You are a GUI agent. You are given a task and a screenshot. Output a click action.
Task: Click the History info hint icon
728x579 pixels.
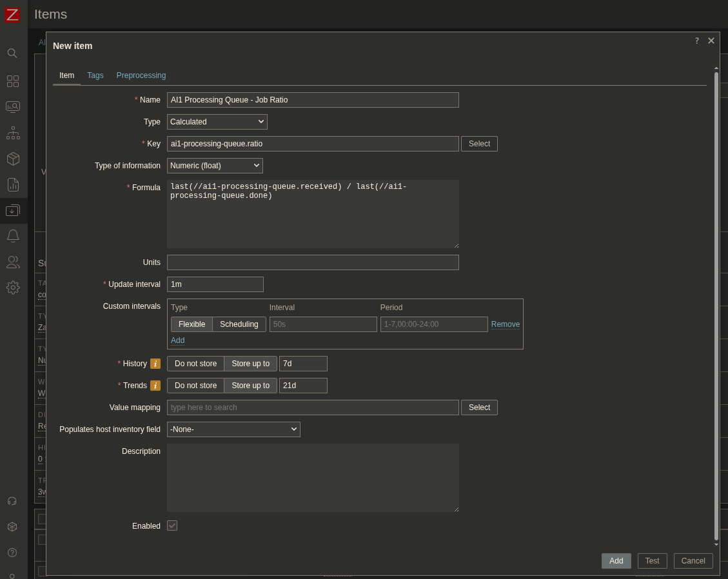point(155,364)
